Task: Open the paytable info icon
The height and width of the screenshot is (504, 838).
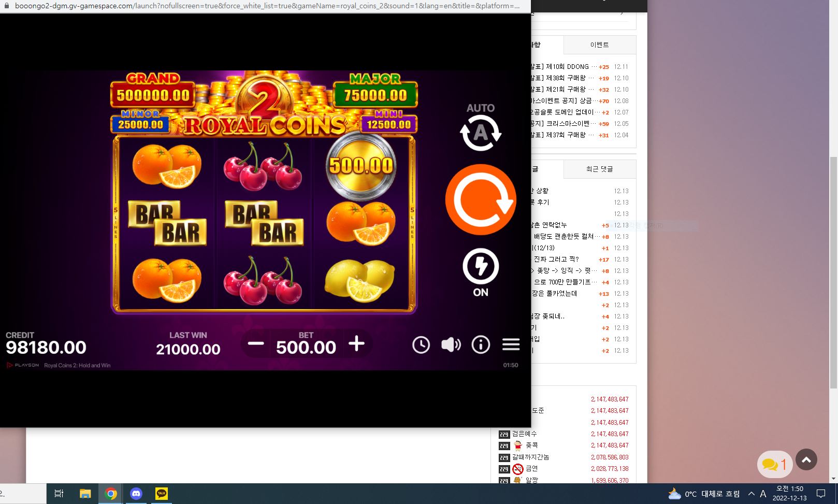Action: pyautogui.click(x=481, y=344)
